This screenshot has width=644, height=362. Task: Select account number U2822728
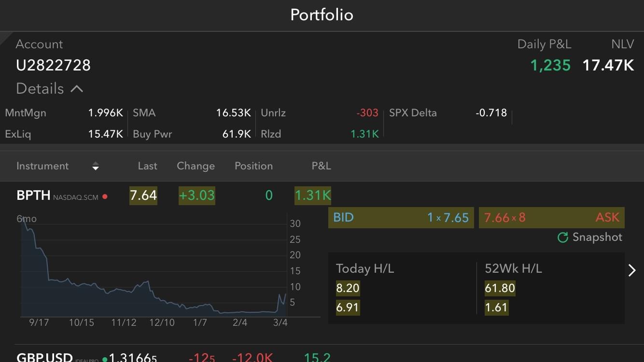(54, 65)
